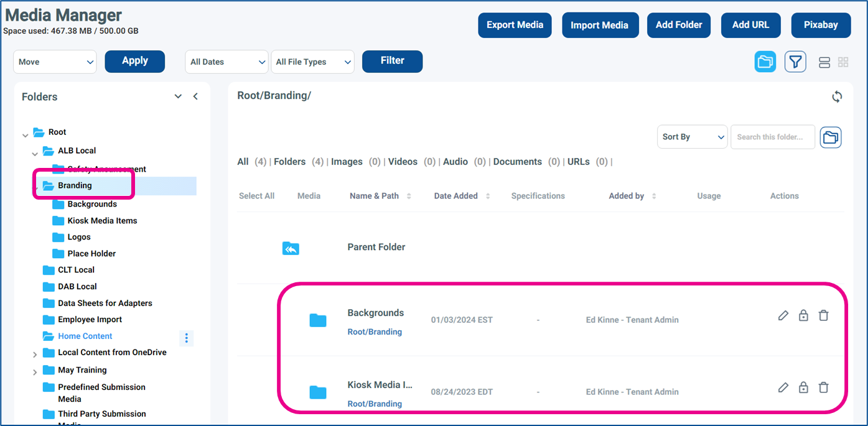Open Root/Branding path link under Kiosk Media
Image resolution: width=868 pixels, height=426 pixels.
pyautogui.click(x=375, y=404)
